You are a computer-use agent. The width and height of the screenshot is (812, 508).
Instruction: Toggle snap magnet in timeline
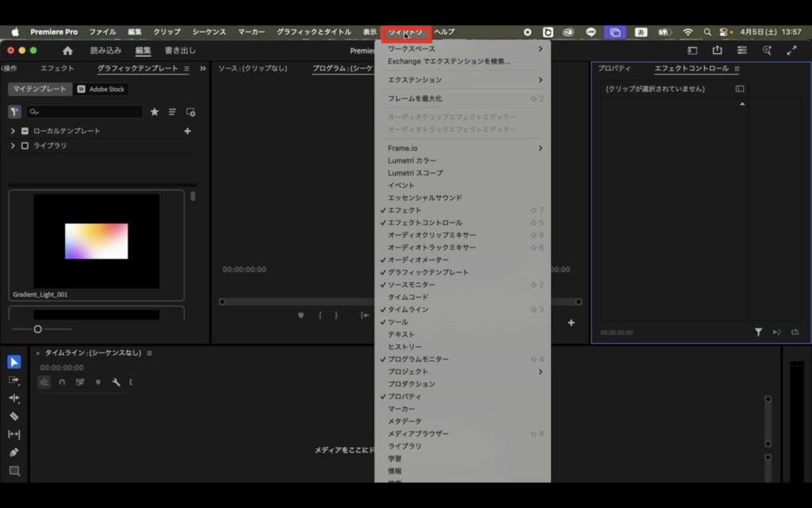(x=62, y=382)
